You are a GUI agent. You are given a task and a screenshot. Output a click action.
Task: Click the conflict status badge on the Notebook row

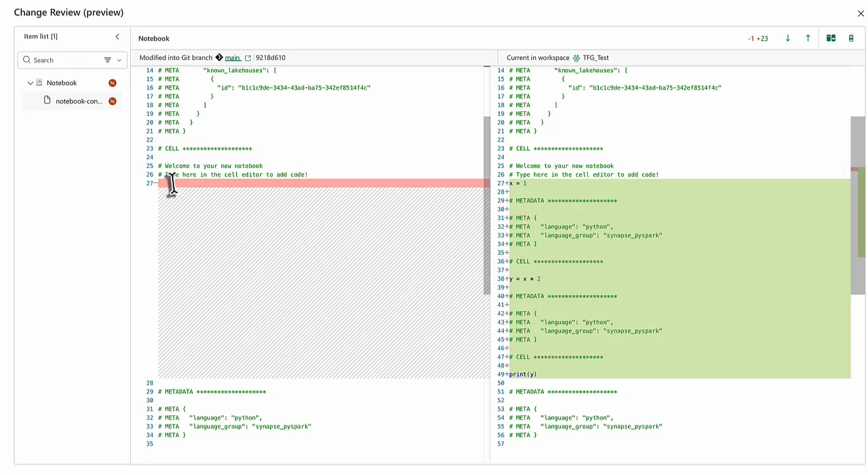(x=112, y=83)
